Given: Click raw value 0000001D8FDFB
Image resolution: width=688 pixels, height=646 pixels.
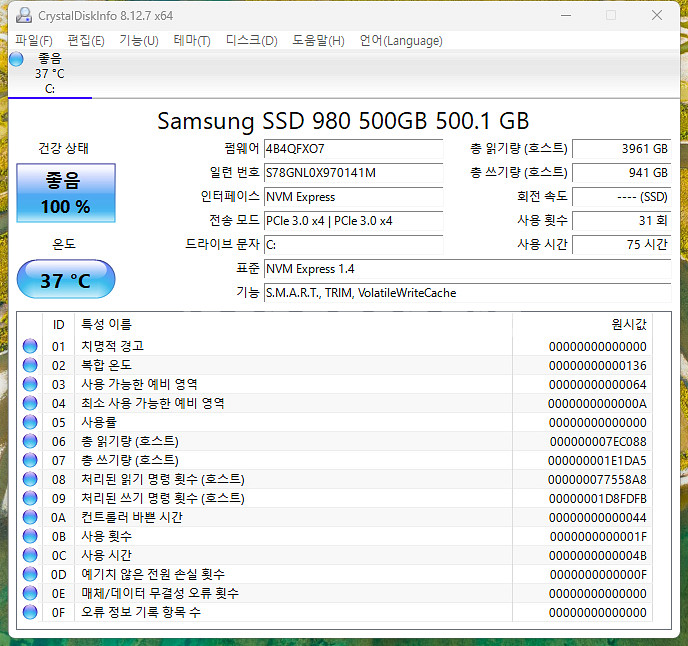Looking at the screenshot, I should tap(598, 499).
